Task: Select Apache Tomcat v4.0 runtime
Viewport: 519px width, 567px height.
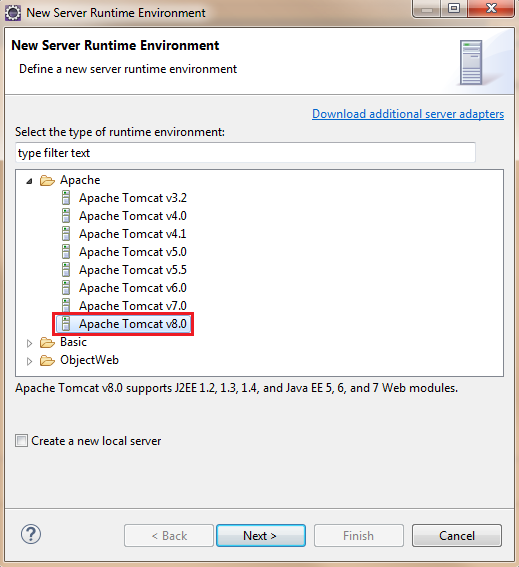Action: [133, 216]
